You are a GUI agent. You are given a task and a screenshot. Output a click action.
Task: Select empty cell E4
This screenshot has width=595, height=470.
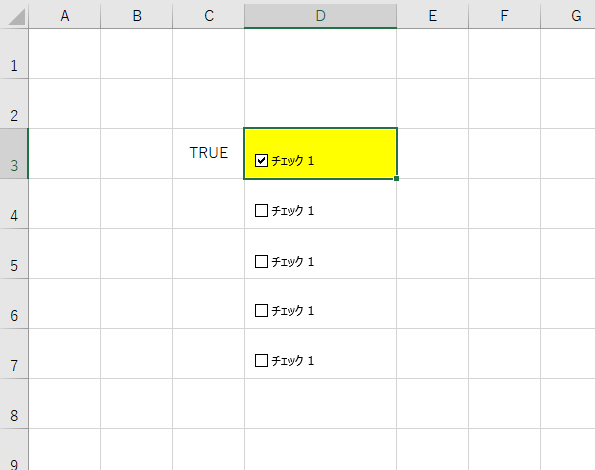[433, 204]
